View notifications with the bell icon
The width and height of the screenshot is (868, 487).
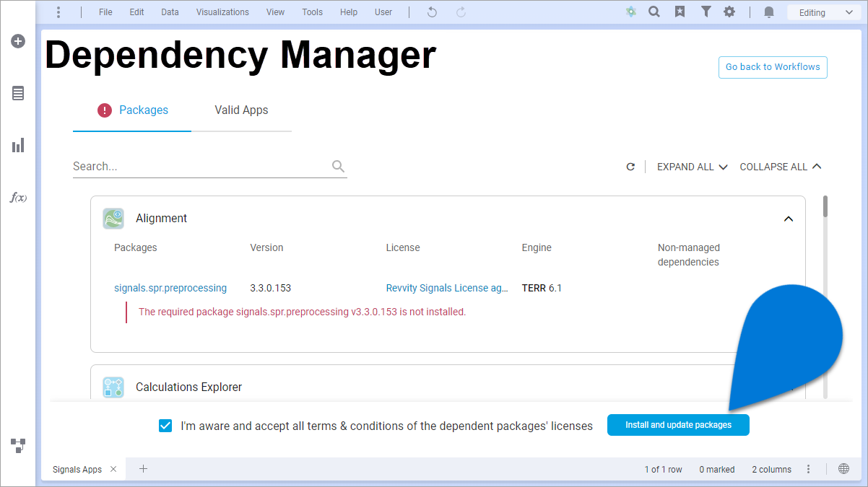(x=768, y=12)
